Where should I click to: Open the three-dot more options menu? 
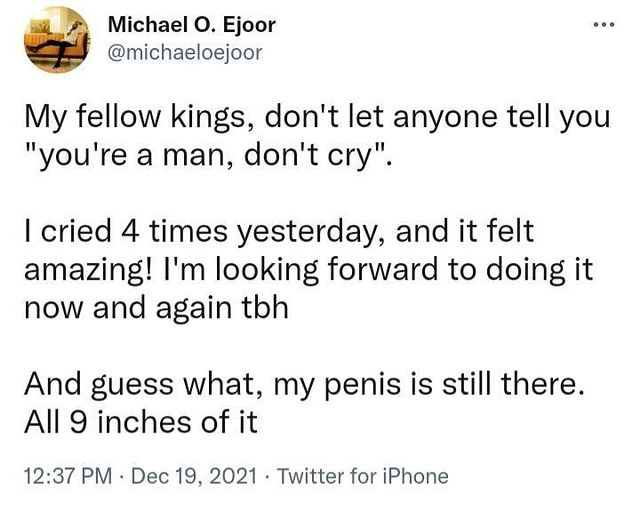[602, 24]
